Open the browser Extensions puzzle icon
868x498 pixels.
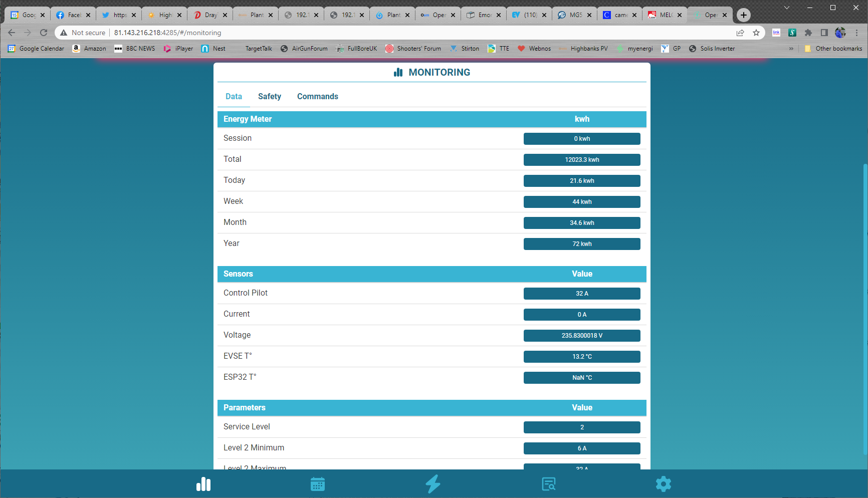click(808, 33)
